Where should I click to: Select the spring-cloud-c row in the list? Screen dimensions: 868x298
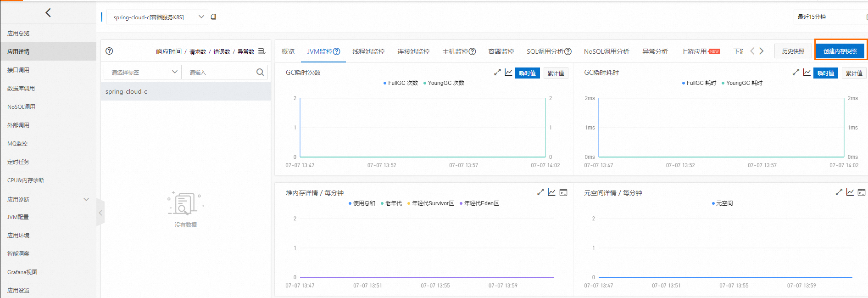click(186, 91)
